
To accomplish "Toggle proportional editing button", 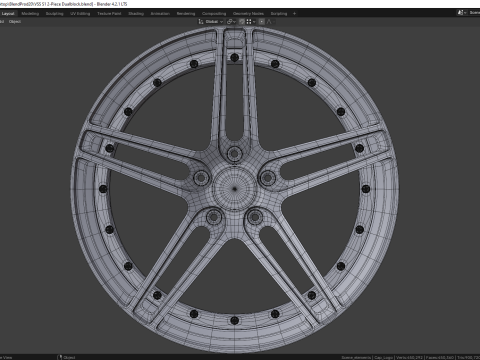I will [x=262, y=22].
